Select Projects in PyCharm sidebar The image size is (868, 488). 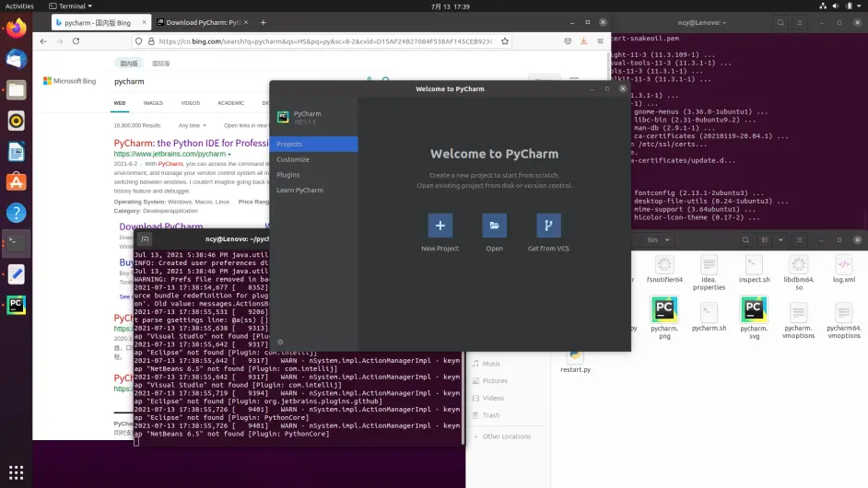pyautogui.click(x=313, y=144)
